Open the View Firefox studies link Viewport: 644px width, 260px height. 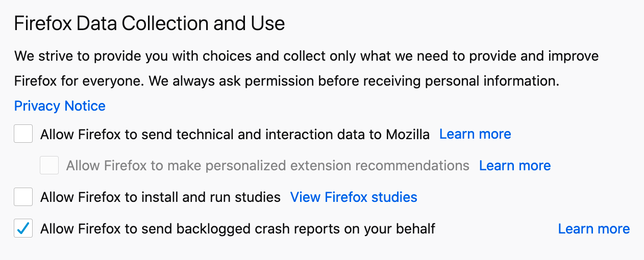click(x=354, y=197)
